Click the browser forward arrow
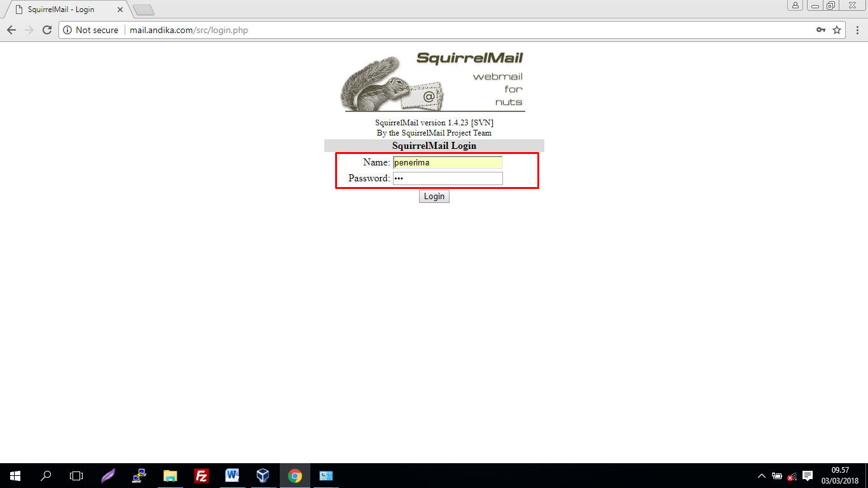Screen dimensions: 868x488 [29, 30]
